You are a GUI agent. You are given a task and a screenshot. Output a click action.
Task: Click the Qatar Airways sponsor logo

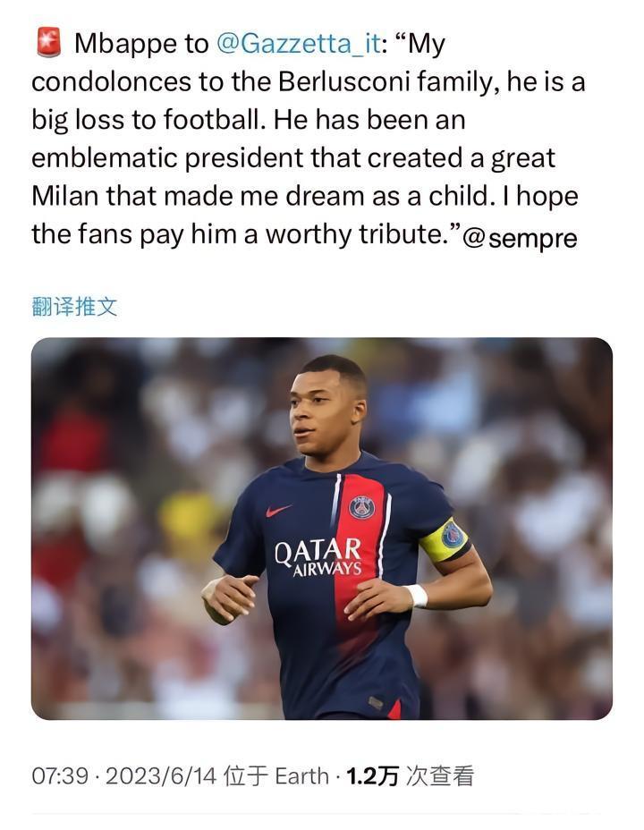click(318, 557)
